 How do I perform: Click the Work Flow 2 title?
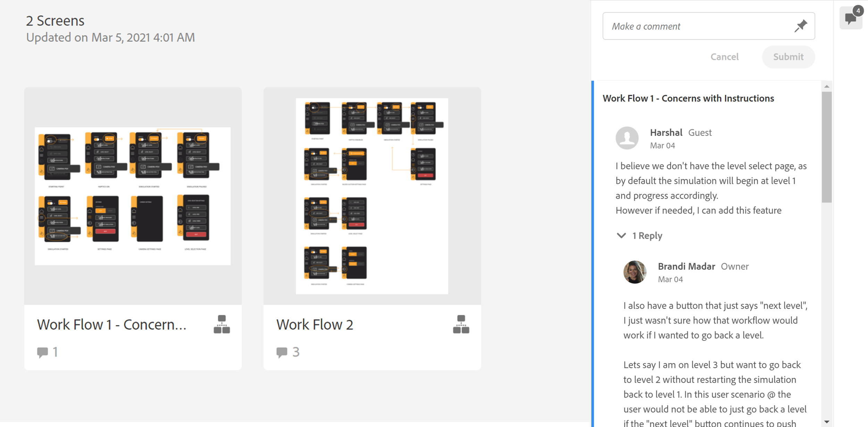315,325
